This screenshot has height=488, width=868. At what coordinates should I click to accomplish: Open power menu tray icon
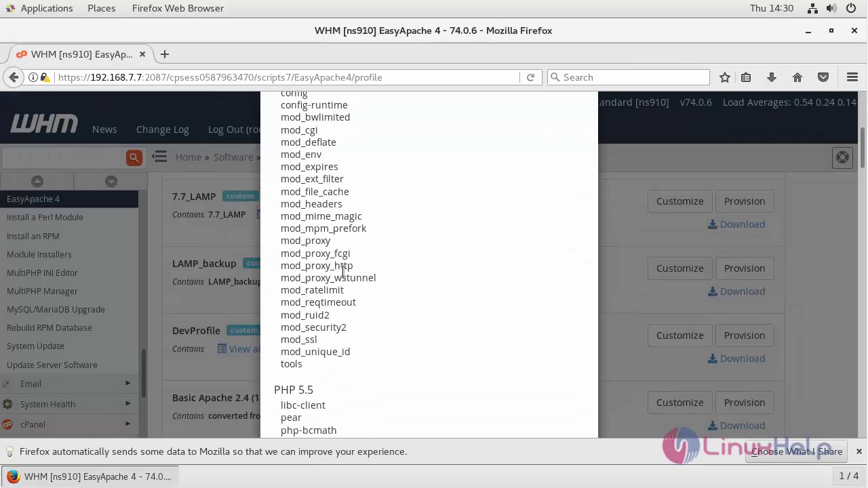pyautogui.click(x=852, y=8)
